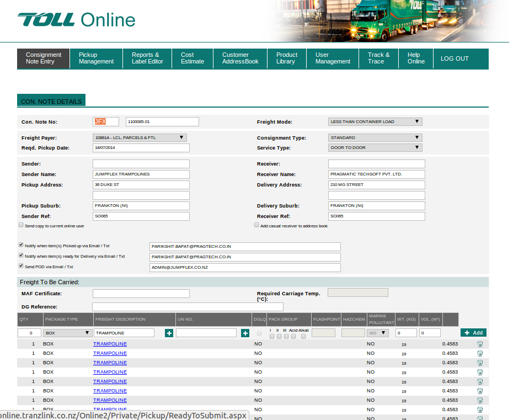
Task: Tick Pack Group III checkbox
Action: click(286, 336)
